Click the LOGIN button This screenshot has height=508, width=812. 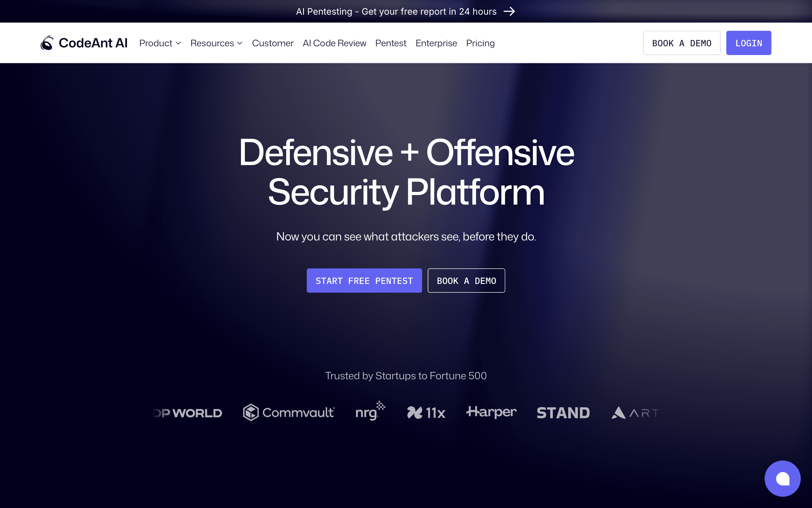pos(749,43)
